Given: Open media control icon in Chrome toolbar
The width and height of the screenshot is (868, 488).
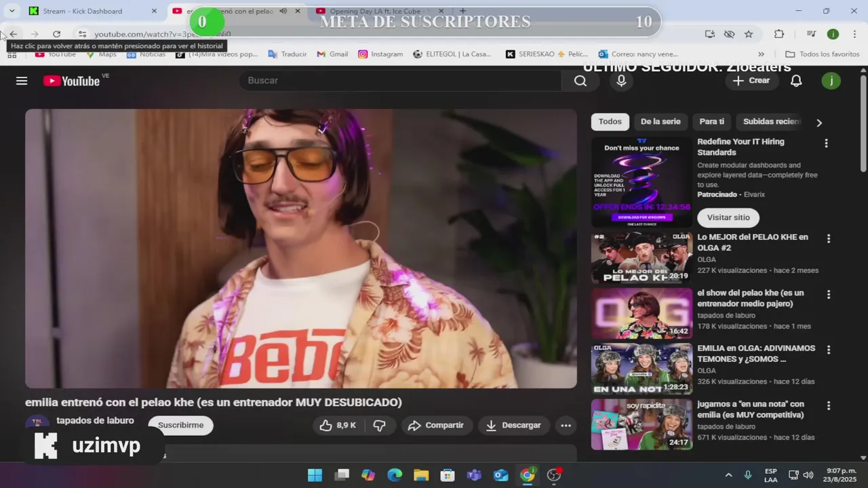Looking at the screenshot, I should 811,34.
